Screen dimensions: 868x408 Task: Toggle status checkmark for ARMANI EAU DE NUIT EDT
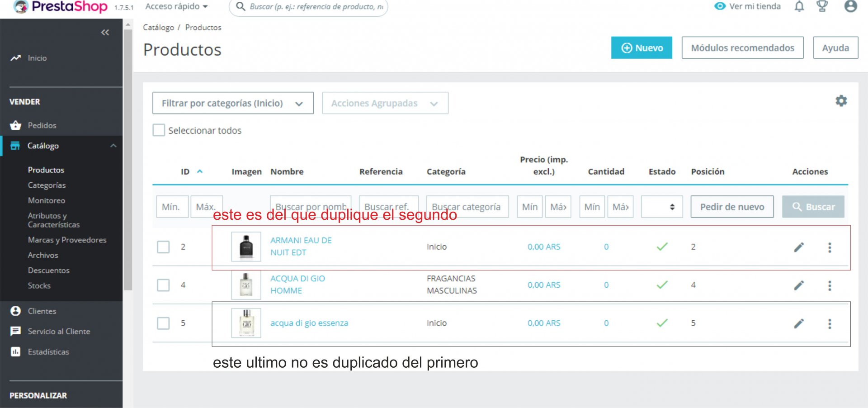tap(662, 247)
